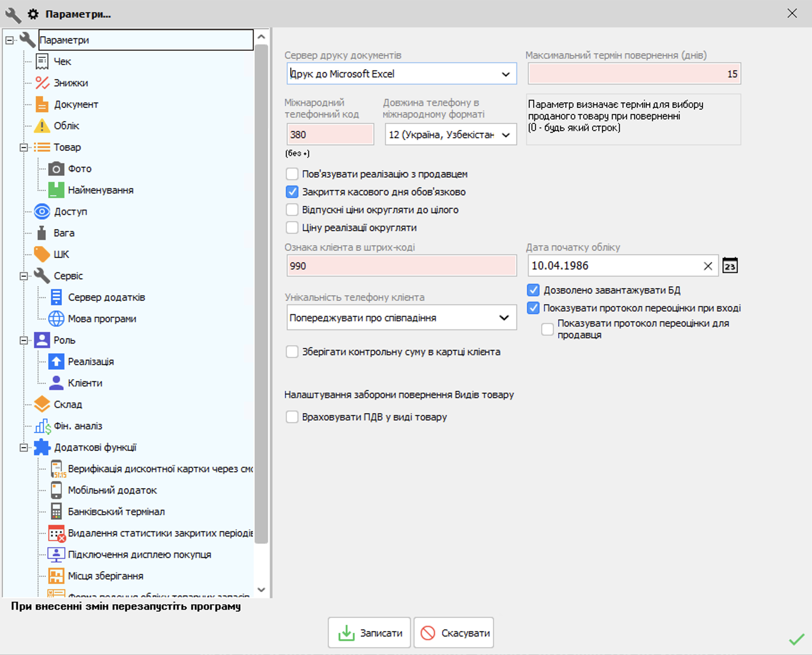Click the Банківський термінал calculator icon
The width and height of the screenshot is (812, 655).
(56, 512)
